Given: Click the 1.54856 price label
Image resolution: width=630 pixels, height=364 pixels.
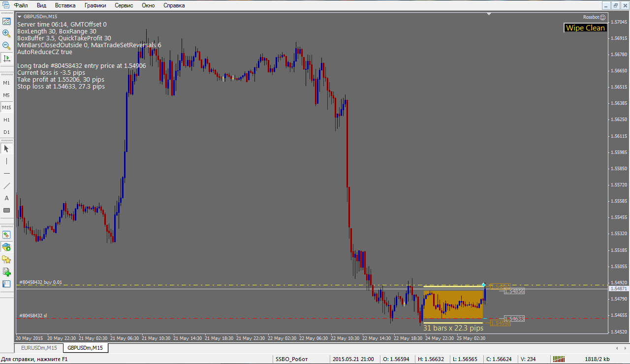Looking at the screenshot, I should 514,291.
